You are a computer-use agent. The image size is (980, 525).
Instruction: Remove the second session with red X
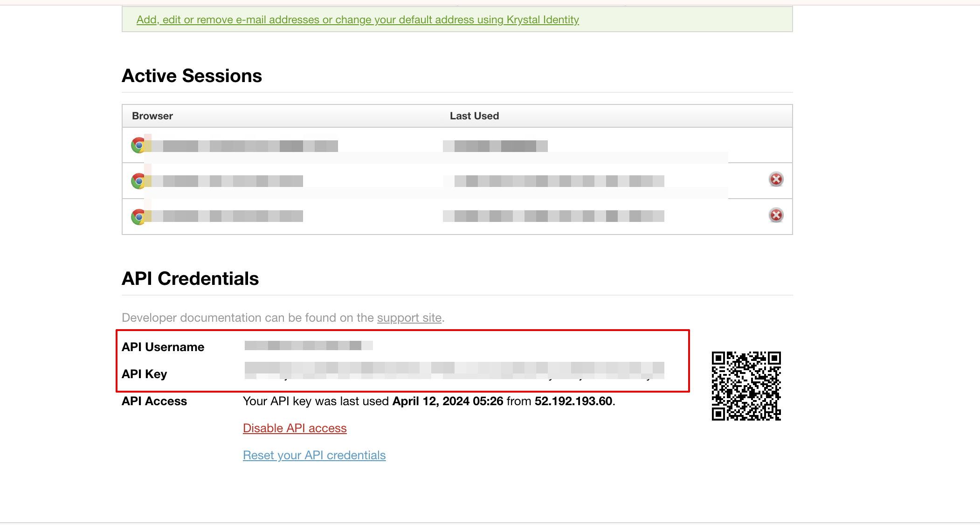point(776,179)
